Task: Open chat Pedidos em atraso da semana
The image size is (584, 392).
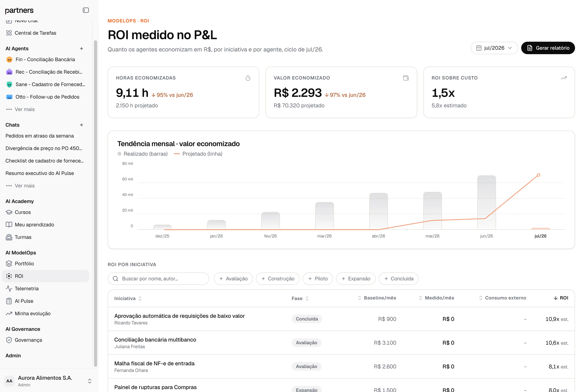Action: click(x=45, y=136)
